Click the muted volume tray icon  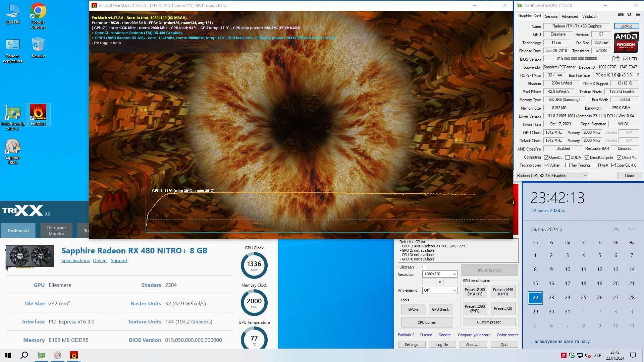pyautogui.click(x=588, y=355)
